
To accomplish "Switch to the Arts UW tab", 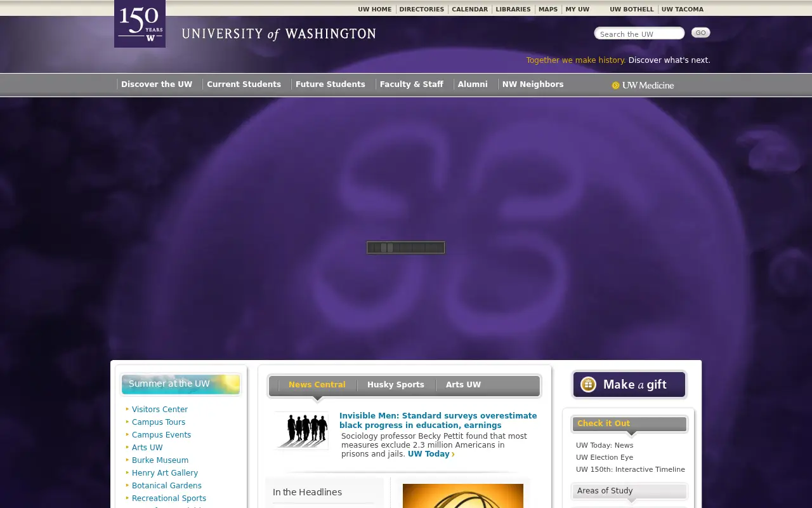I will [464, 385].
